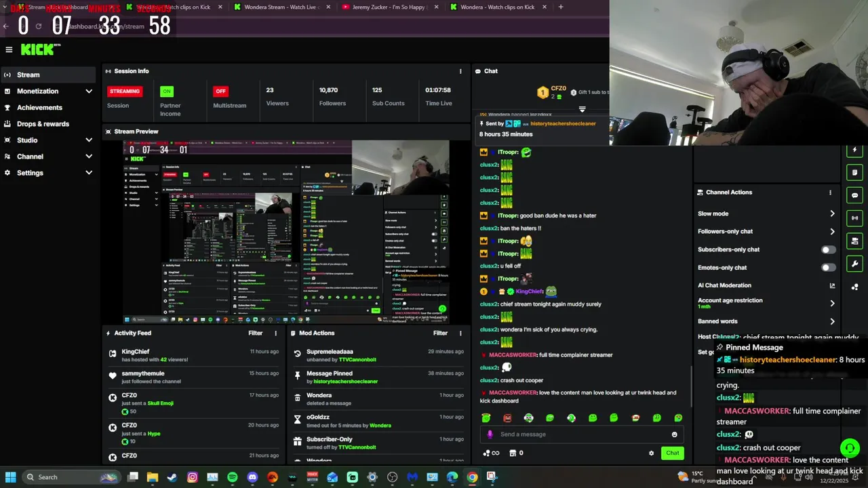Viewport: 868px width, 488px height.
Task: Click the 23 Viewers value
Action: (270, 90)
